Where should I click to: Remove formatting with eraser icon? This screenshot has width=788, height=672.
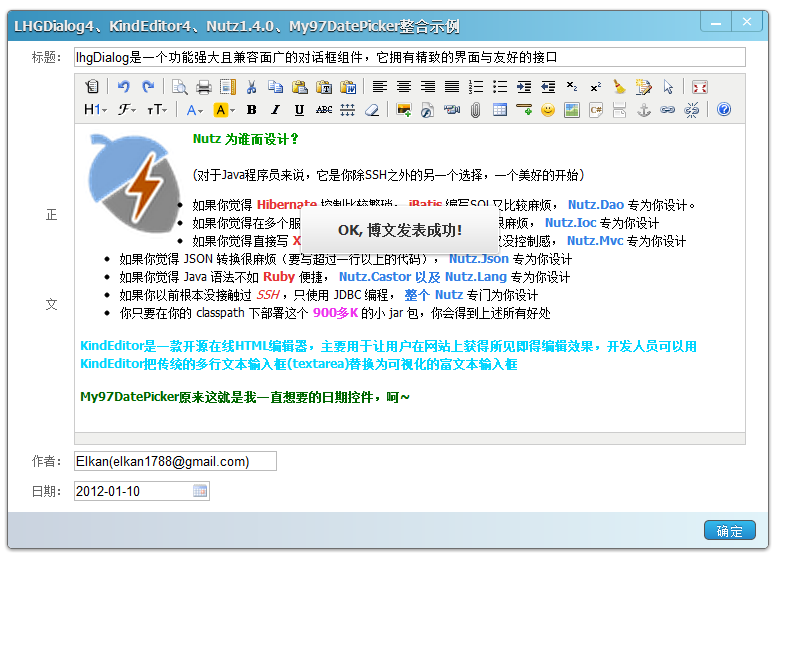[372, 110]
